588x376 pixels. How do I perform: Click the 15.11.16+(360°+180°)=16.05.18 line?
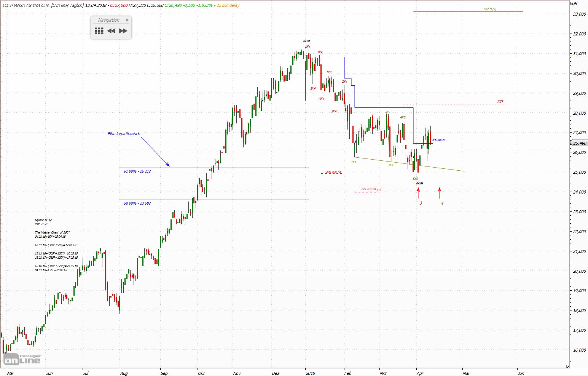click(x=56, y=253)
